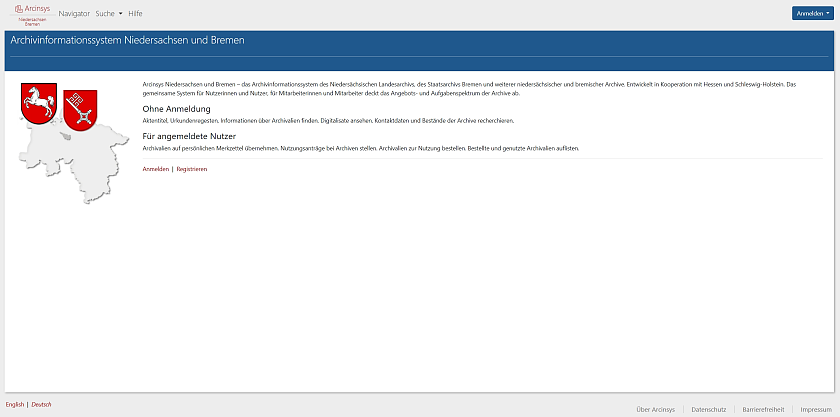Viewport: 840px width, 417px height.
Task: Click the red Anmelden link
Action: [x=156, y=169]
